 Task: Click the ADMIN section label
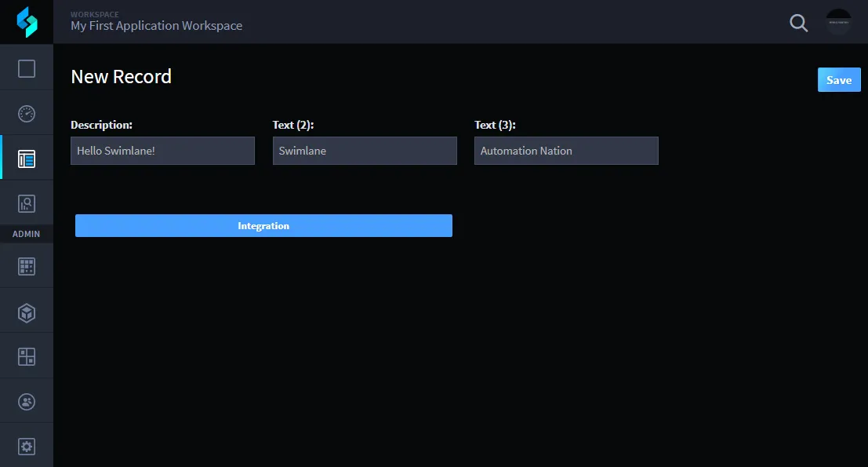coord(26,234)
